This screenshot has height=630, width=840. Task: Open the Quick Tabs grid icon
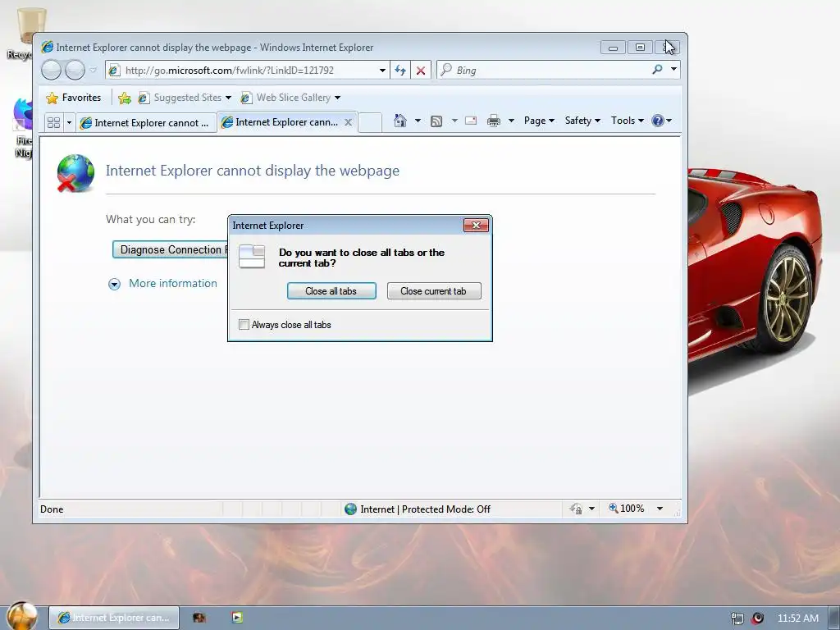coord(53,123)
